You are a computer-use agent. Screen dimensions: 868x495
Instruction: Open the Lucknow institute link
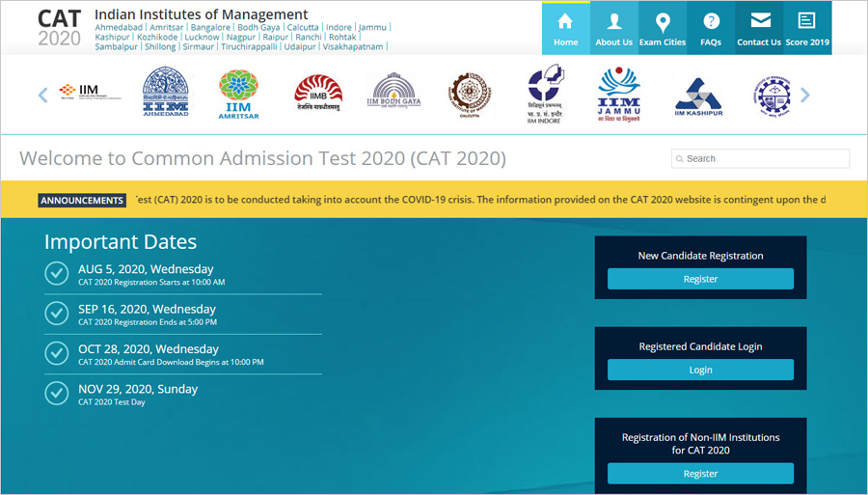pyautogui.click(x=202, y=37)
